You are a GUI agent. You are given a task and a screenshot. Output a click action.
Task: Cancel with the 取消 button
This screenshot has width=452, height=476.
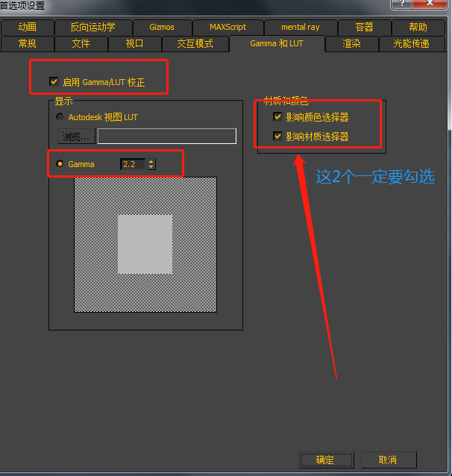(x=389, y=460)
